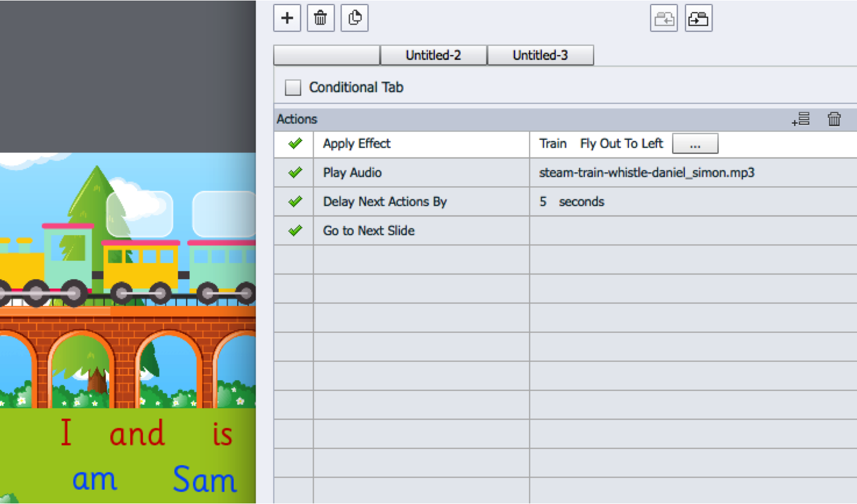The height and width of the screenshot is (504, 857).
Task: Click the trash icon in Actions header
Action: coord(834,119)
